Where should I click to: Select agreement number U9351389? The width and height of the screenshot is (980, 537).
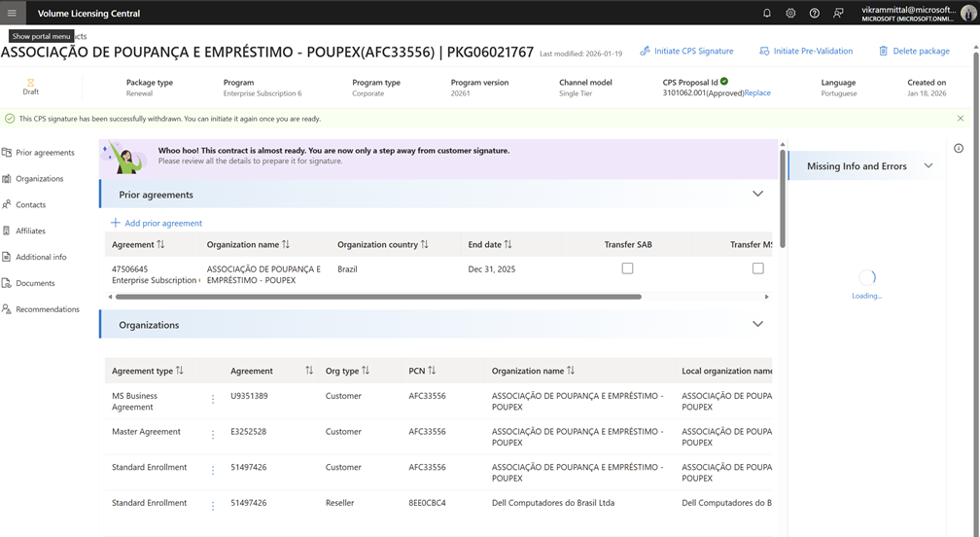(249, 396)
